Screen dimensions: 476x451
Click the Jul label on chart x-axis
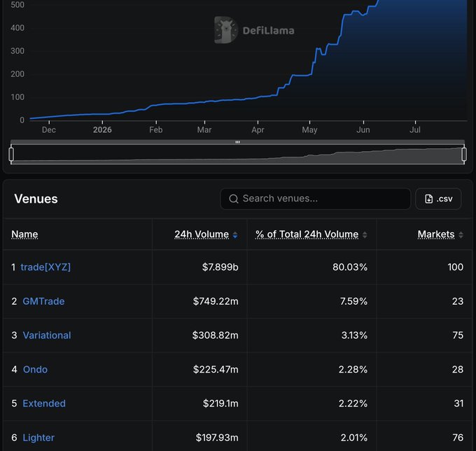pos(415,130)
